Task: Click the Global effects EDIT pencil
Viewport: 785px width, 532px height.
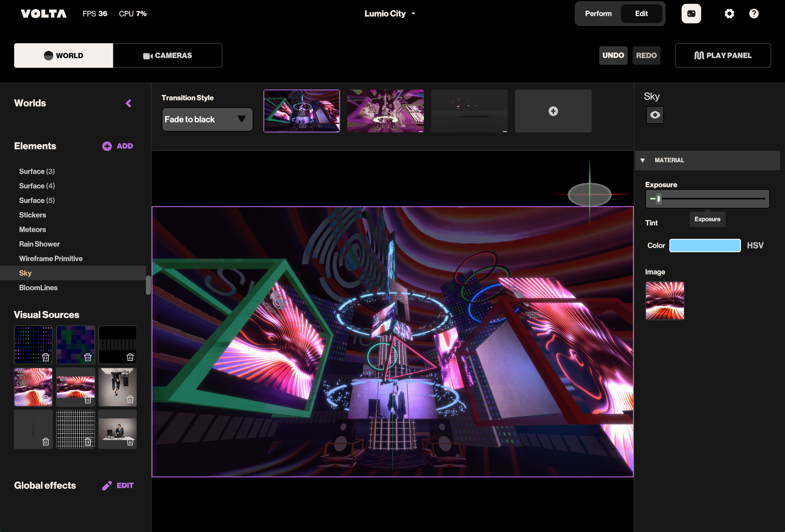Action: tap(107, 485)
